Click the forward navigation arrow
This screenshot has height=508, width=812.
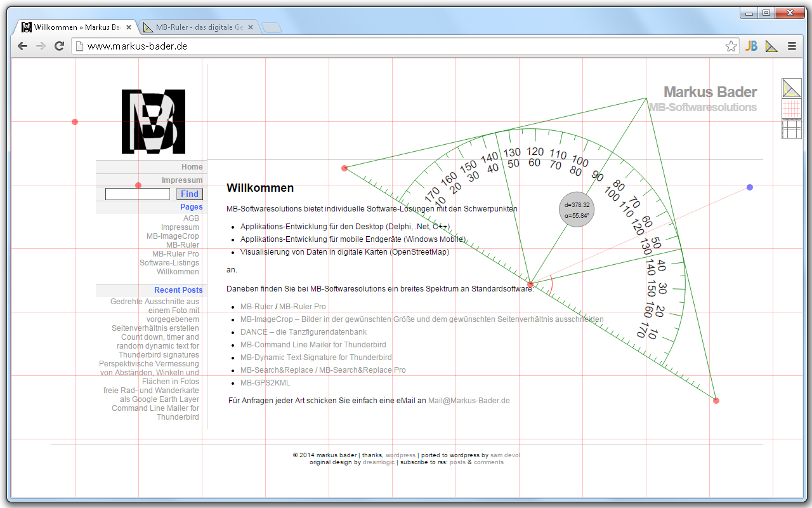[41, 46]
